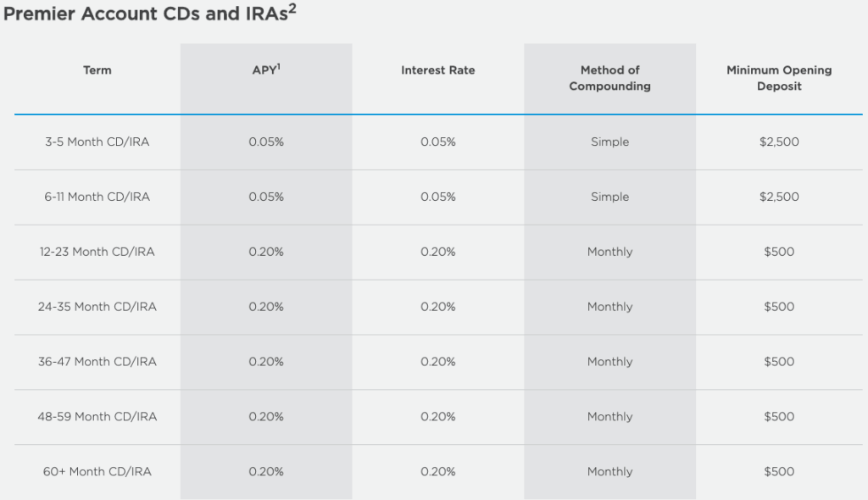This screenshot has height=500, width=868.
Task: Select the Method of Compounding header
Action: pyautogui.click(x=610, y=78)
